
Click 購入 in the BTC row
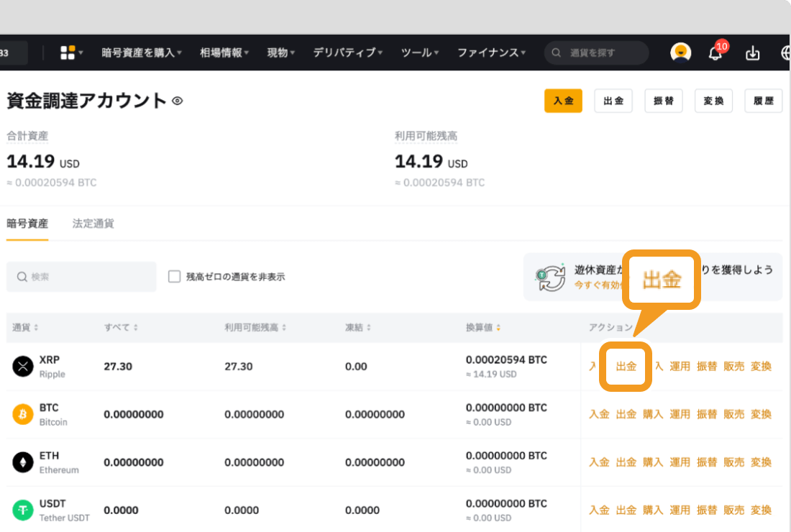pos(653,415)
